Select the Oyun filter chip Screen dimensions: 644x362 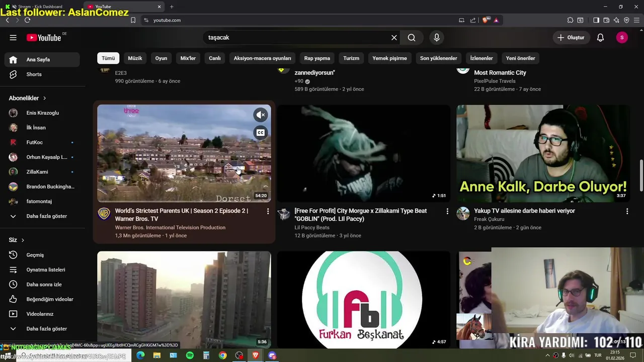[x=161, y=58]
